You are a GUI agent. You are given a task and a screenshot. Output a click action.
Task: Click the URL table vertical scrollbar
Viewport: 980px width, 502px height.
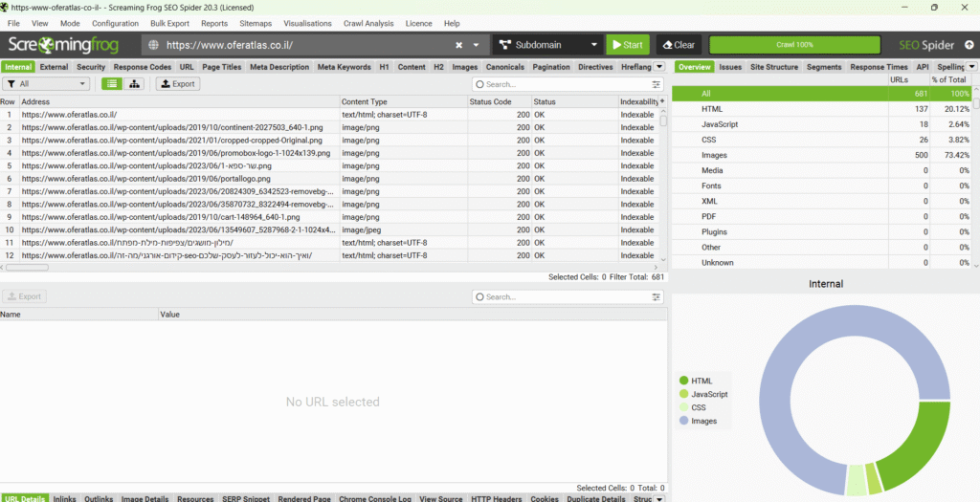click(663, 121)
